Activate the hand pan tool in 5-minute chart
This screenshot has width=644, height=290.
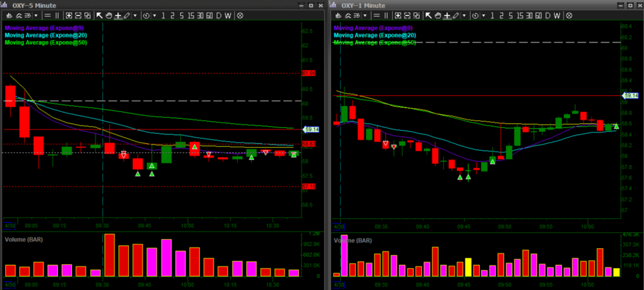click(108, 15)
